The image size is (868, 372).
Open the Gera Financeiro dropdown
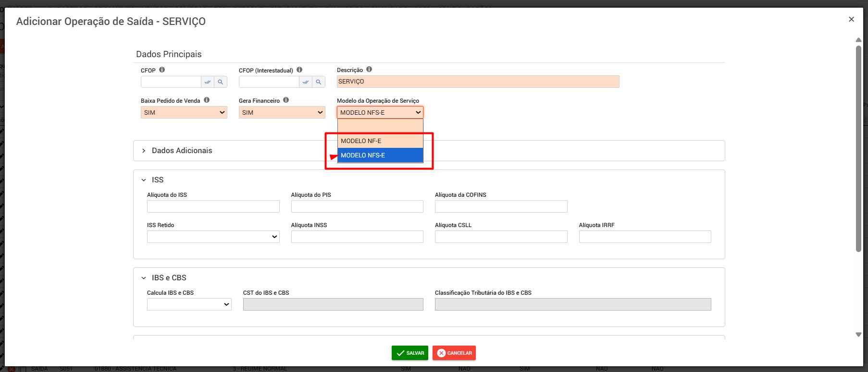point(282,112)
